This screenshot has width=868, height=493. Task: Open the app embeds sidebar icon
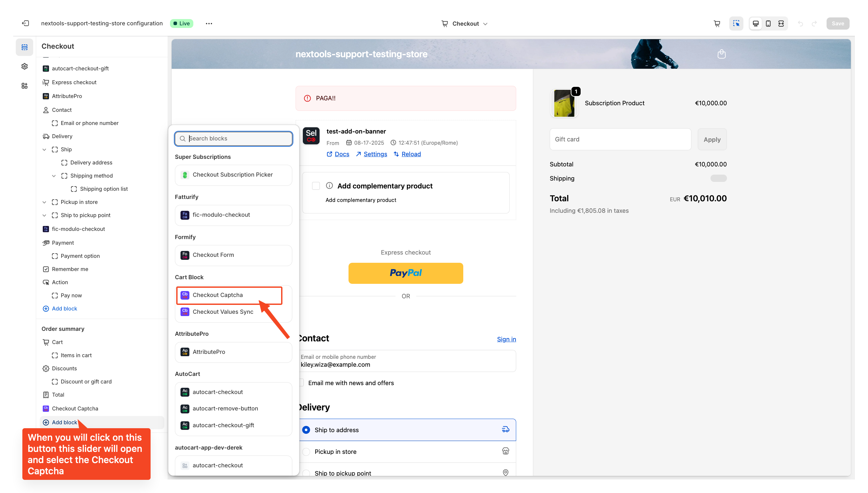24,86
